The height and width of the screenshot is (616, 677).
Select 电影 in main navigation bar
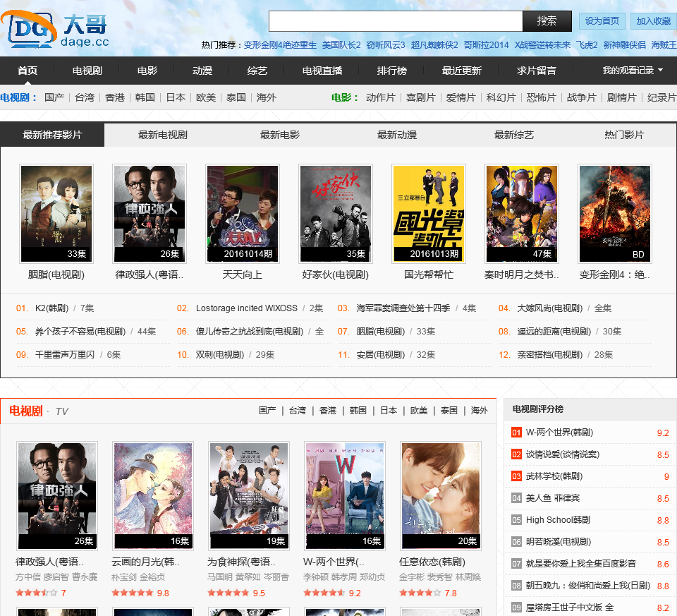tap(147, 71)
